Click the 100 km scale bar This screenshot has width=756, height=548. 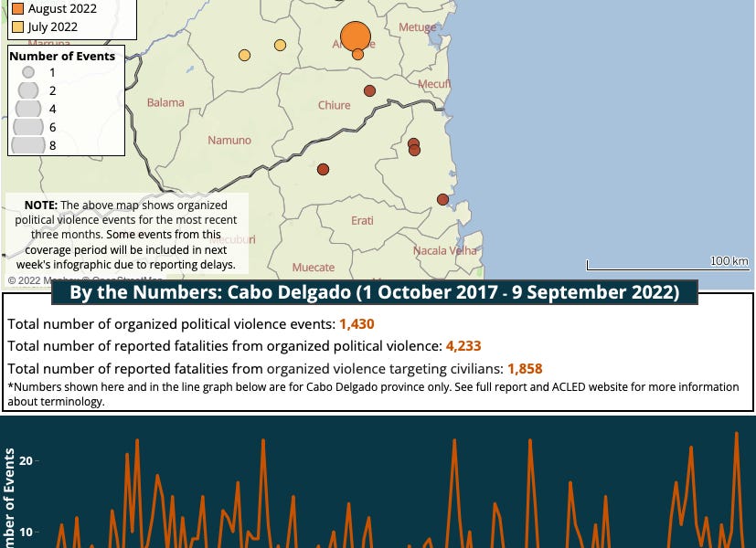coord(667,265)
